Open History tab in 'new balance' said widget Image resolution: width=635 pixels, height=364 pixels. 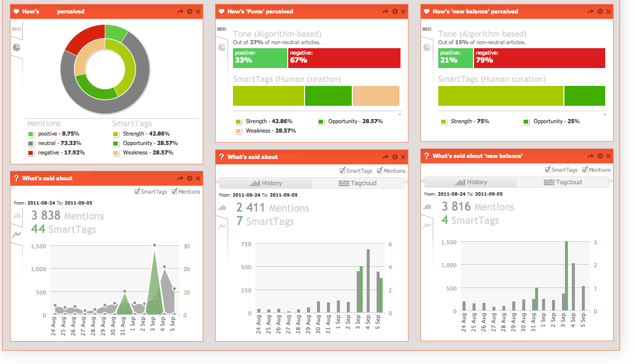pos(471,182)
